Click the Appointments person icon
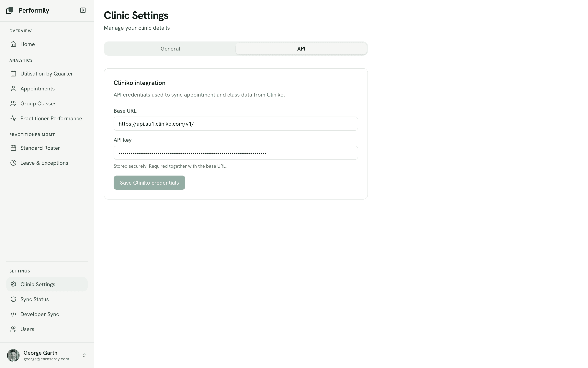The height and width of the screenshot is (368, 588). 13,89
